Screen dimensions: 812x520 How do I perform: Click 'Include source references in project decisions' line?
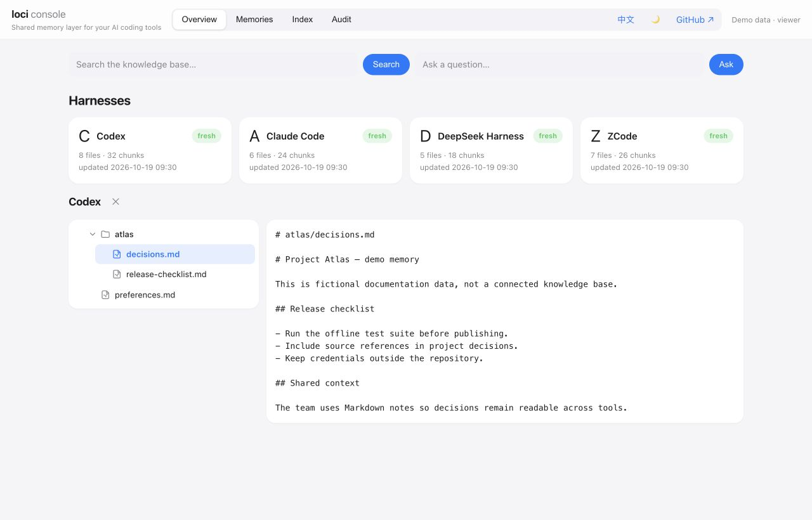click(x=396, y=346)
